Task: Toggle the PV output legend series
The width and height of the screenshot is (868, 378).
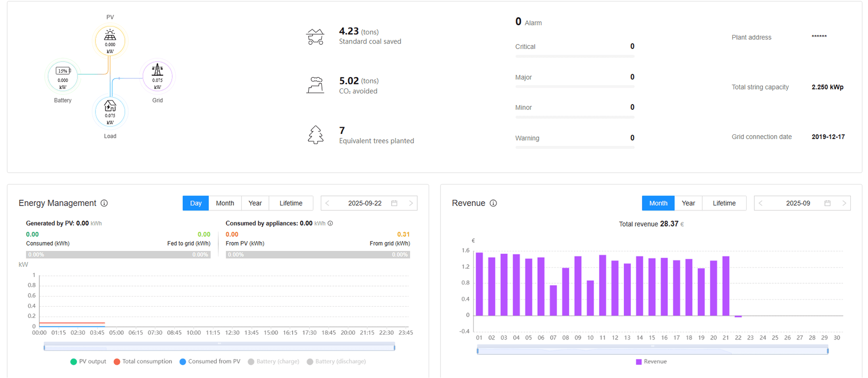Action: 88,361
